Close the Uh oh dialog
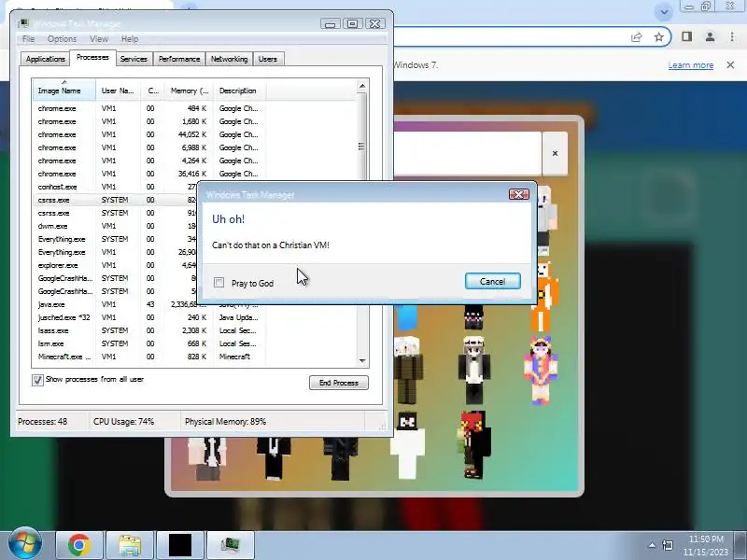The image size is (747, 560). pos(519,194)
